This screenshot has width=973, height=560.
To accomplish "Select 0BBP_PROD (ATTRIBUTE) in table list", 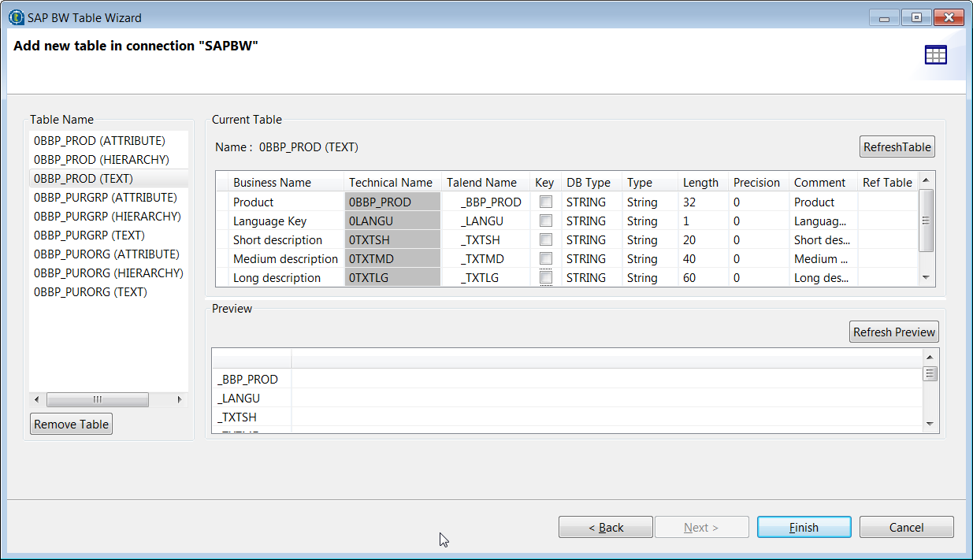I will pyautogui.click(x=99, y=141).
